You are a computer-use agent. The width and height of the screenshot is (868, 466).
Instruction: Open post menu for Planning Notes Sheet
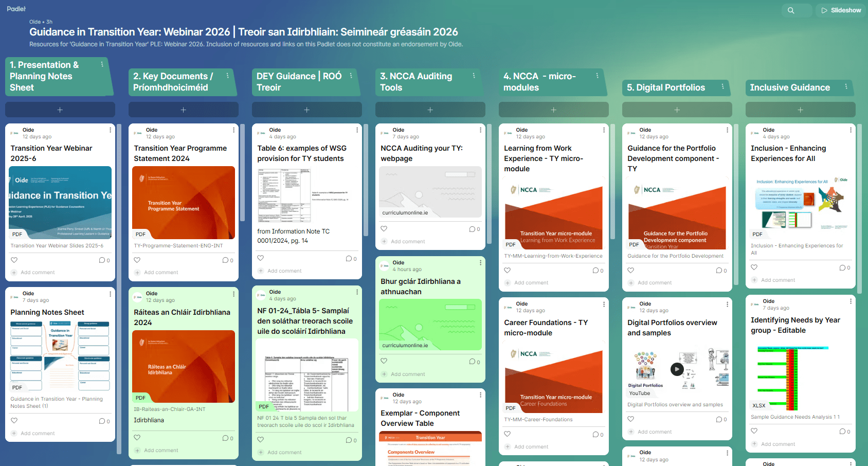(x=110, y=294)
